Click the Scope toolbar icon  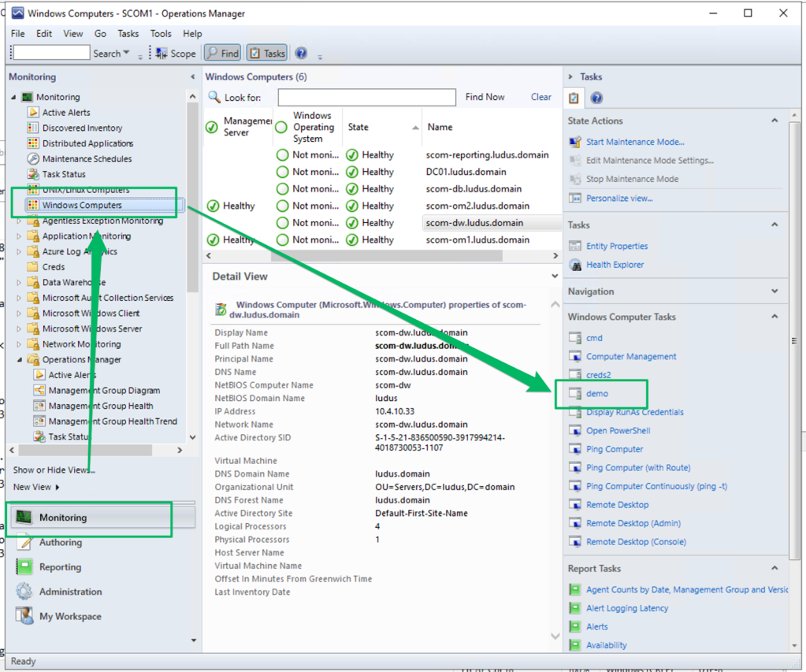coord(162,54)
